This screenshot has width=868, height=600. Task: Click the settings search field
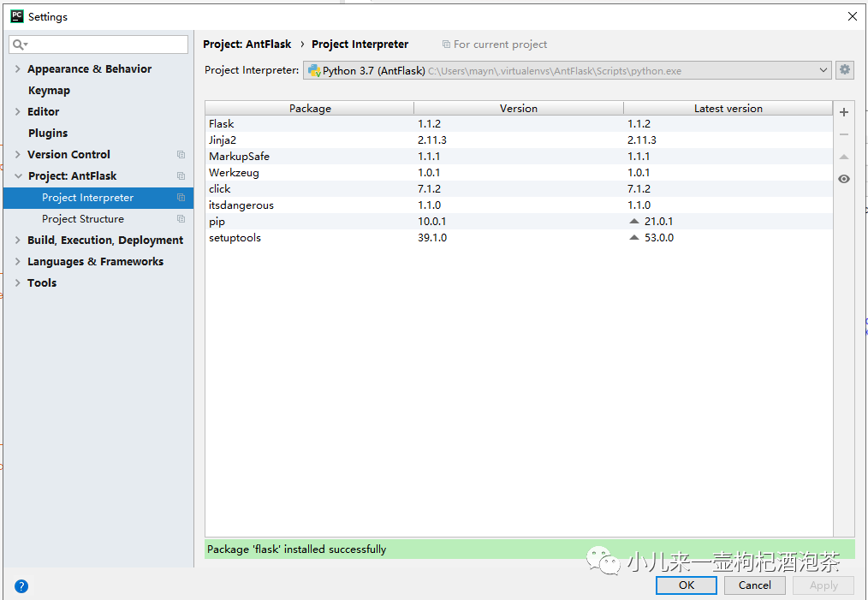pos(98,45)
